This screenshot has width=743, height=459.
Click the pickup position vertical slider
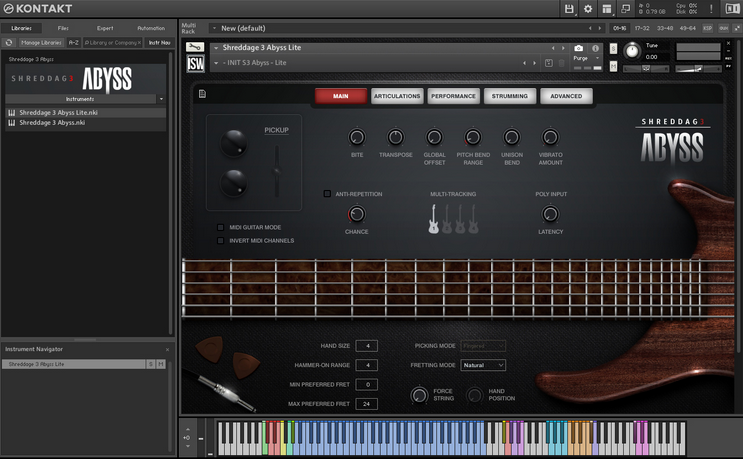pyautogui.click(x=277, y=171)
